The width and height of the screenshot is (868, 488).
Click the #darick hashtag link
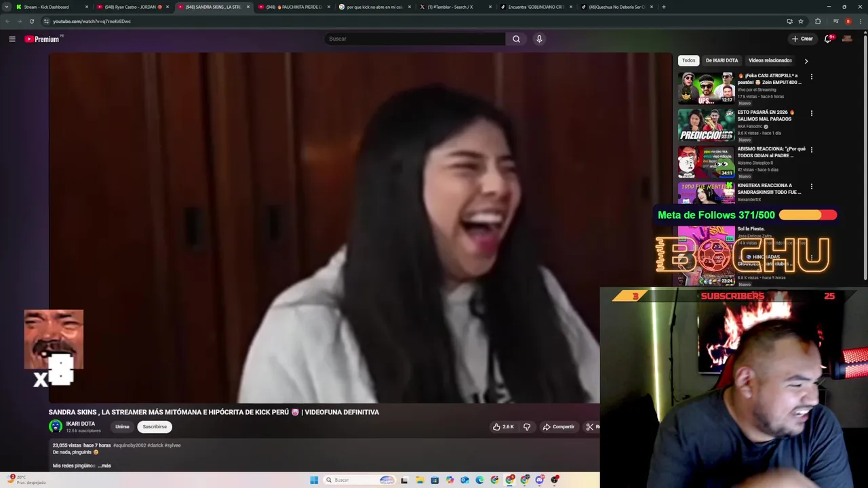tap(155, 445)
